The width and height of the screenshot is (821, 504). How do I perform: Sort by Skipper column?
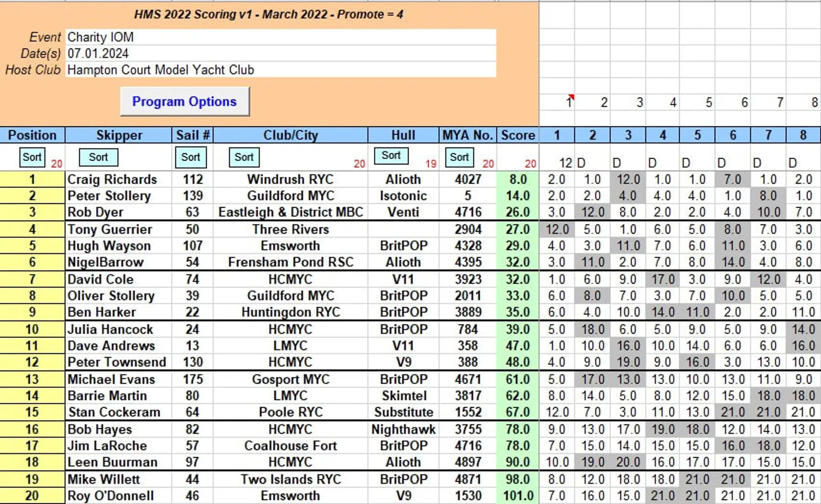point(98,157)
